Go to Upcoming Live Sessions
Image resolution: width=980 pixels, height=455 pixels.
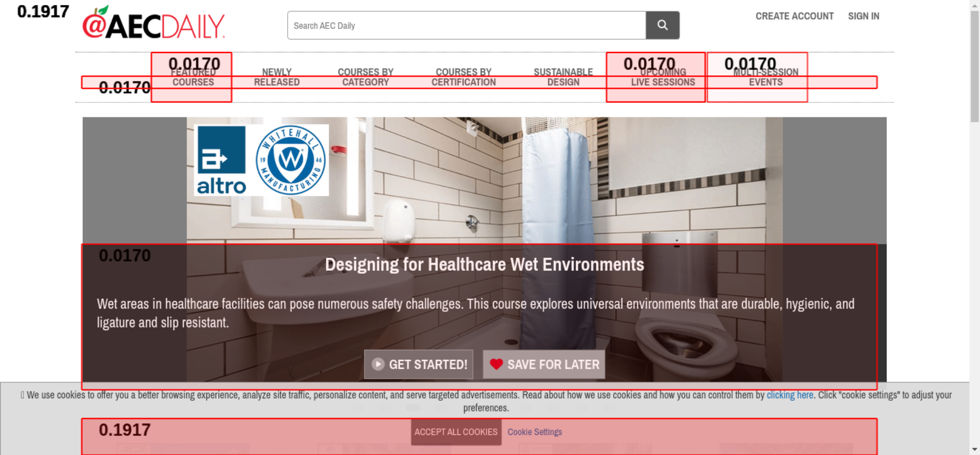(x=663, y=77)
